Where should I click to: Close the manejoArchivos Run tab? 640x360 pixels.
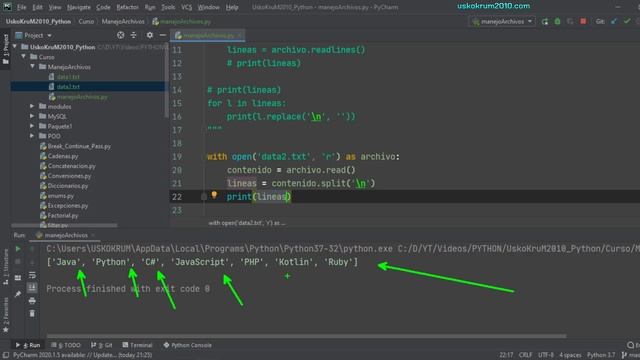[93, 235]
